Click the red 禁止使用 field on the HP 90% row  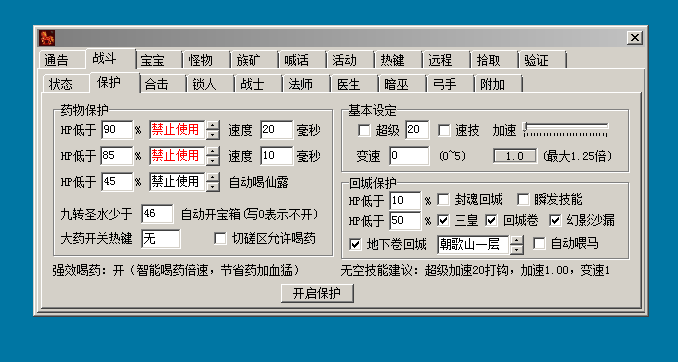(x=177, y=130)
